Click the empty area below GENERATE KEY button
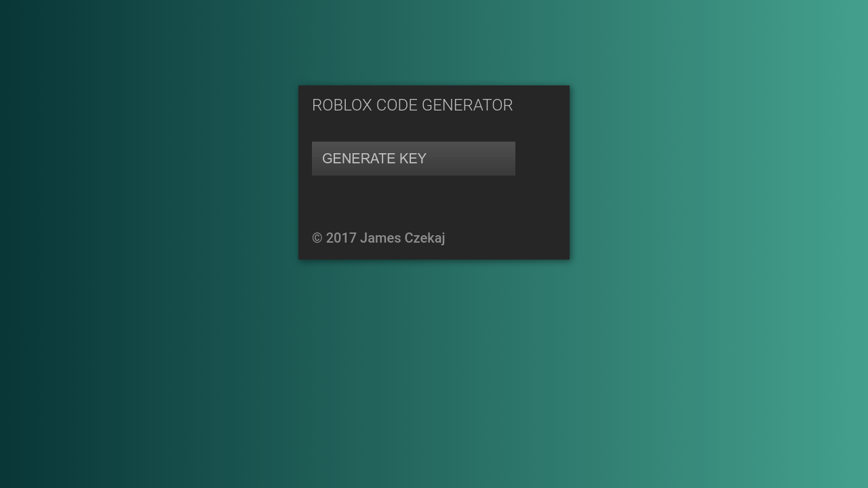This screenshot has width=868, height=488. pyautogui.click(x=414, y=200)
